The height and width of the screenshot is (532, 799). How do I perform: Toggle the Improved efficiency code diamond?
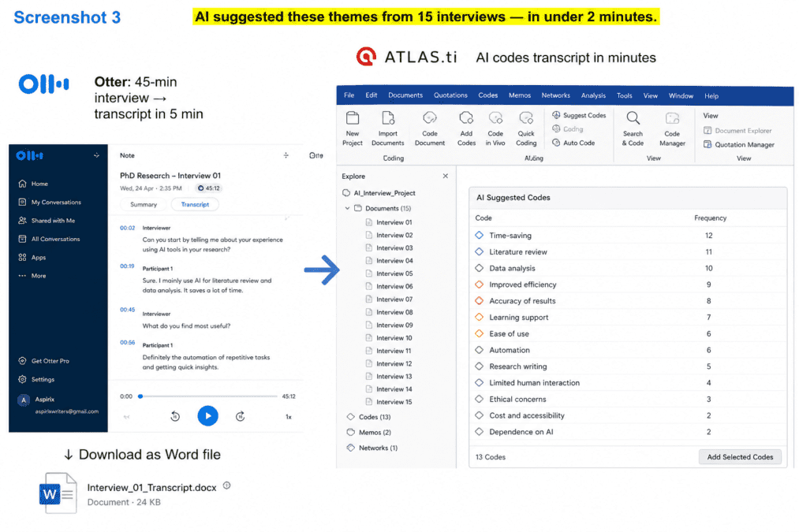click(x=479, y=284)
